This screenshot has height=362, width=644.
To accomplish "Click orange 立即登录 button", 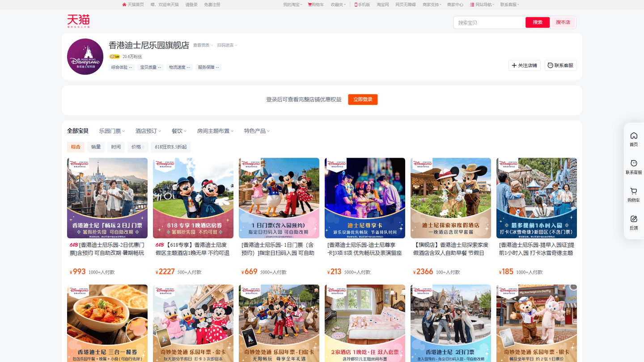I will point(363,99).
